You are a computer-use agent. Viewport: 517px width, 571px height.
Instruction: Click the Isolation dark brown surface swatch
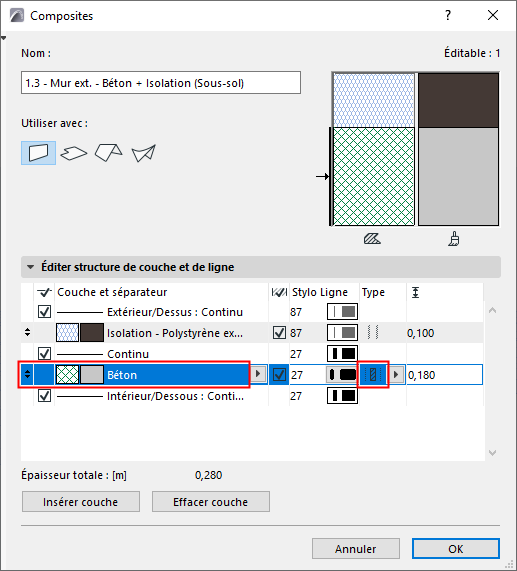click(92, 332)
